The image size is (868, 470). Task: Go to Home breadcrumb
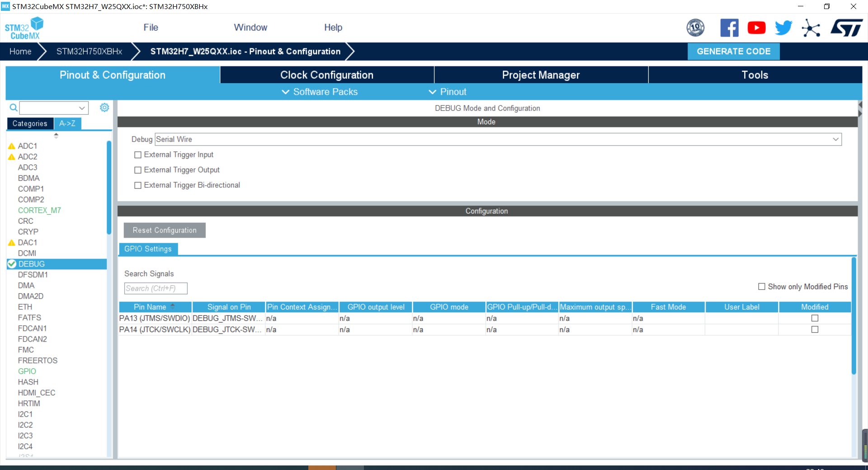(x=20, y=52)
